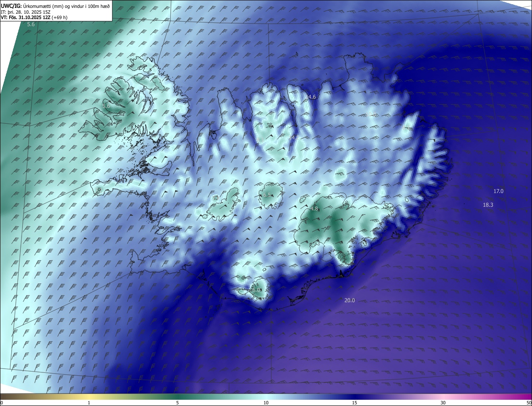Click the 20.0 value south of the coast
532x406 pixels.
tap(350, 301)
